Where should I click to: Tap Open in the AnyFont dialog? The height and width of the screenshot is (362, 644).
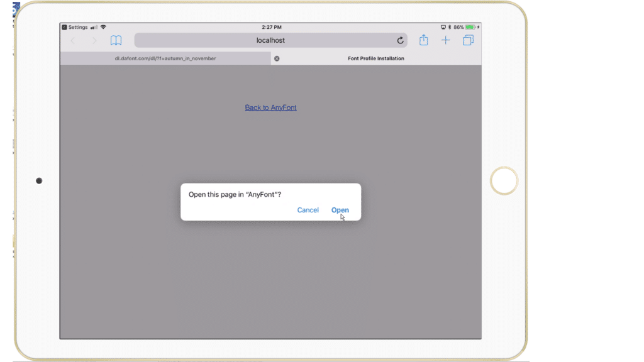[340, 210]
